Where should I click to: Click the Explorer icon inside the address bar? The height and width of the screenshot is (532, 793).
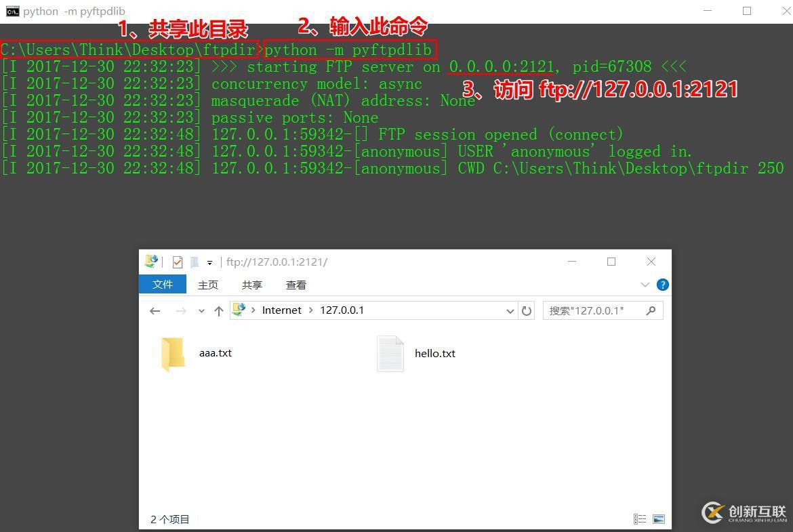[x=239, y=310]
